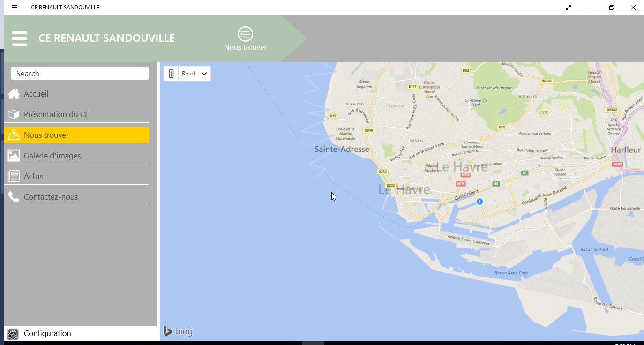Click the Bing logo on the map
The width and height of the screenshot is (644, 345).
[x=178, y=331]
